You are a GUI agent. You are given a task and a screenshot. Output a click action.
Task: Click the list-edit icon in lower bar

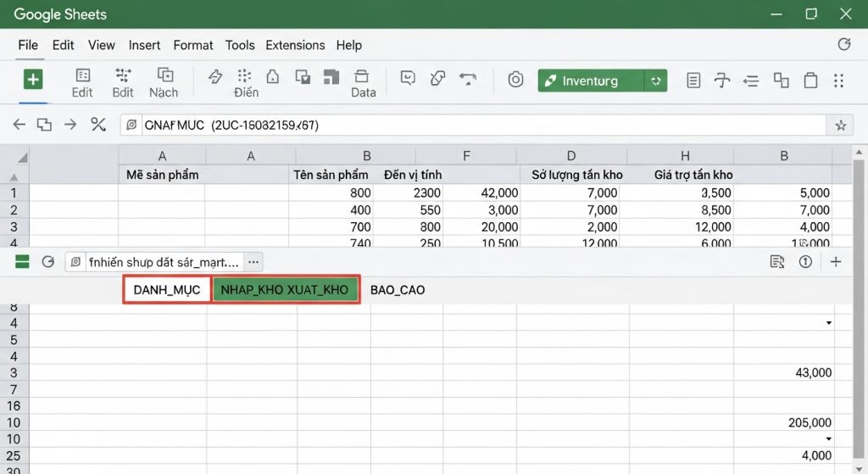777,261
